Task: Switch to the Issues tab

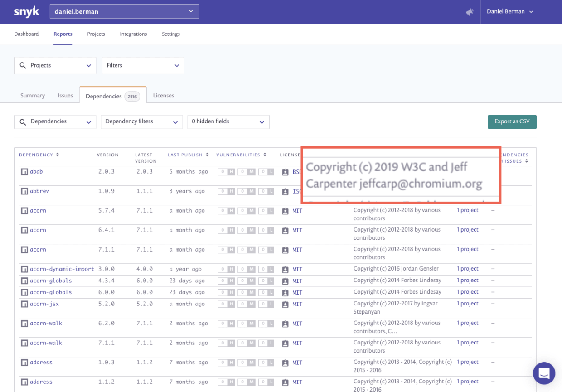Action: (65, 96)
